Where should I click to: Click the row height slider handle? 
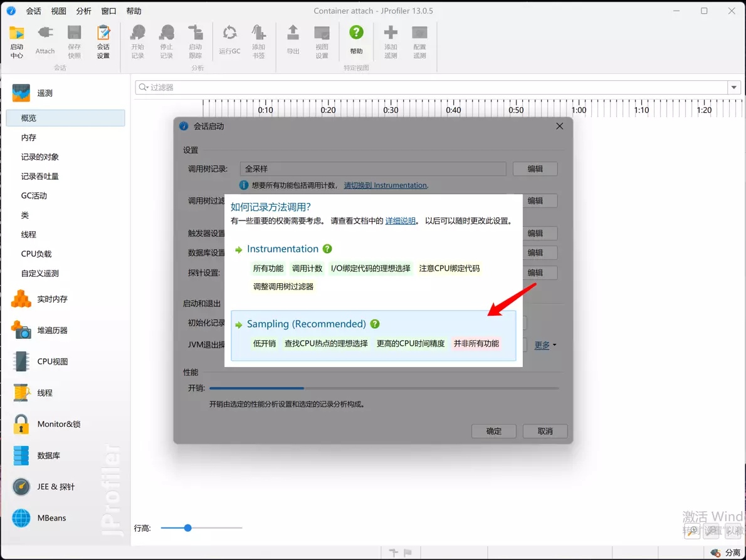187,528
